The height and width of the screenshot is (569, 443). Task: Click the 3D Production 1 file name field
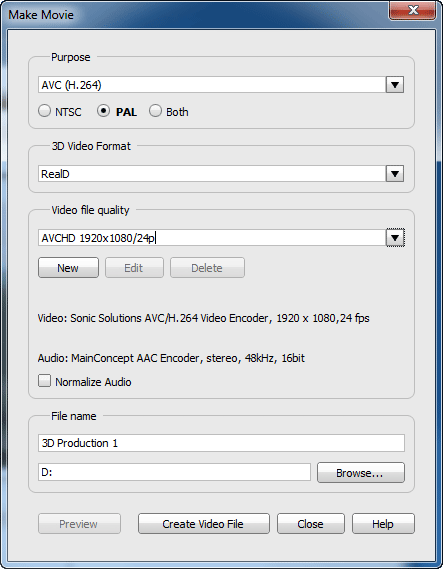[221, 443]
